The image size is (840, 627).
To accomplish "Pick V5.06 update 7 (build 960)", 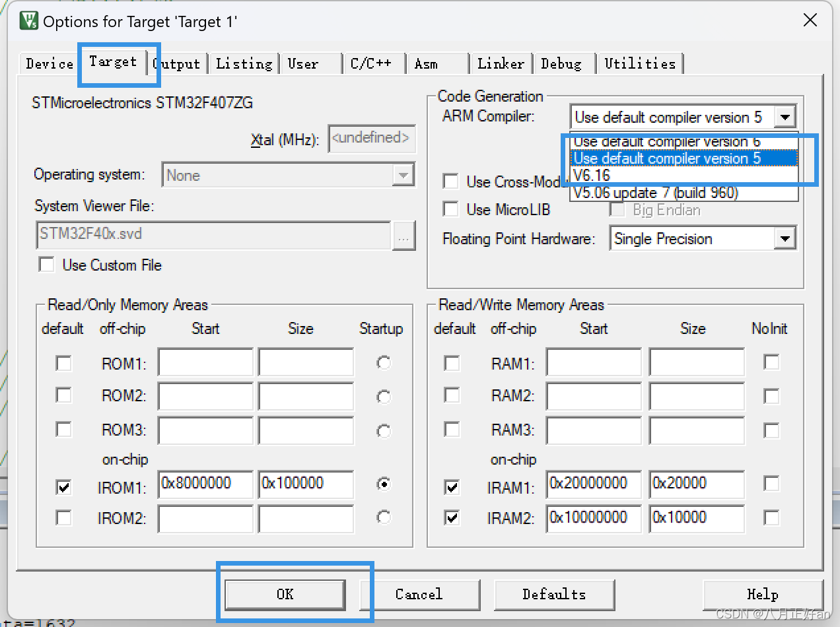I will [x=683, y=193].
